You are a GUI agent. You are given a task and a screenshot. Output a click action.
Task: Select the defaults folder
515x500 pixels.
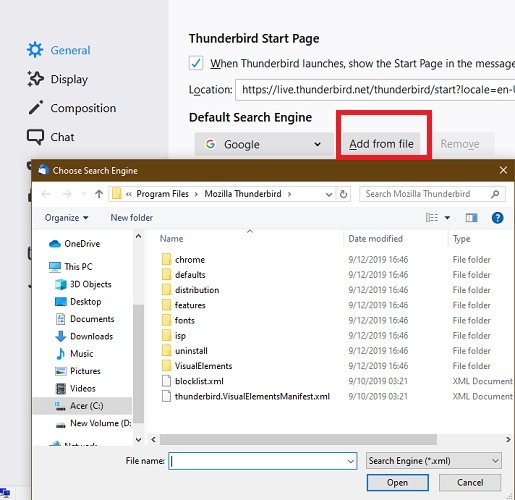click(x=190, y=275)
